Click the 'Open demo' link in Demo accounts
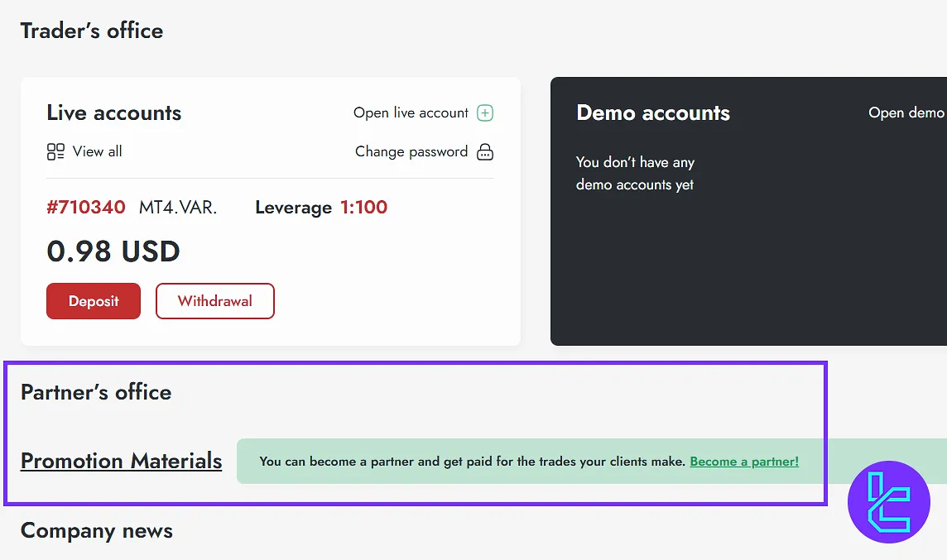 (906, 112)
